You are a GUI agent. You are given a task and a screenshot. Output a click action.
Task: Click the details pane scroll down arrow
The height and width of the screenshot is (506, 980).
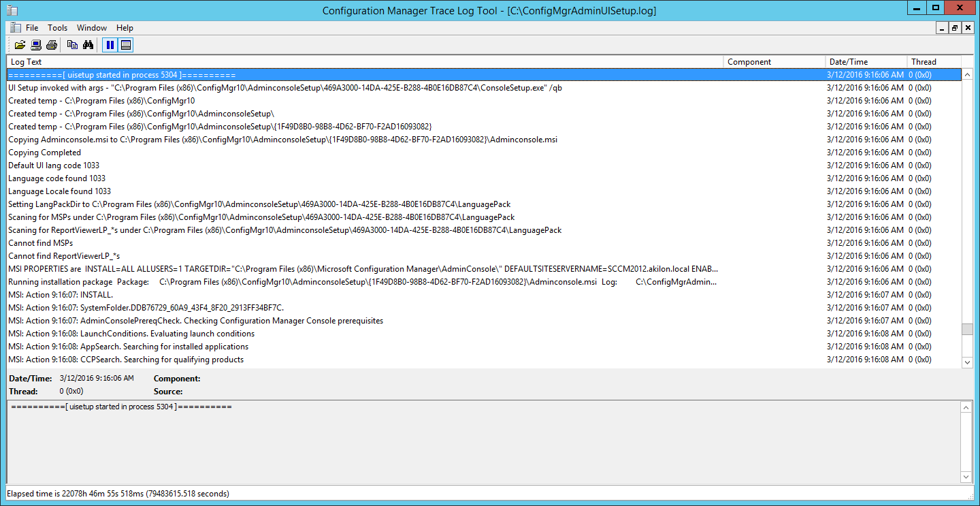coord(967,477)
